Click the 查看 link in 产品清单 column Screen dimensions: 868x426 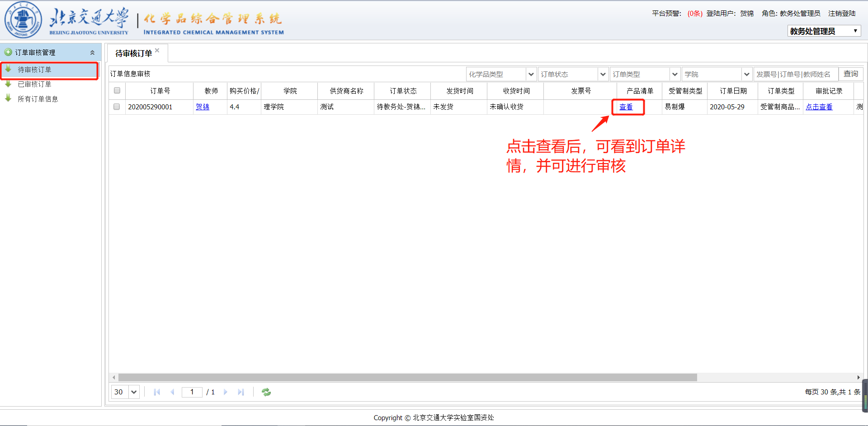tap(626, 107)
